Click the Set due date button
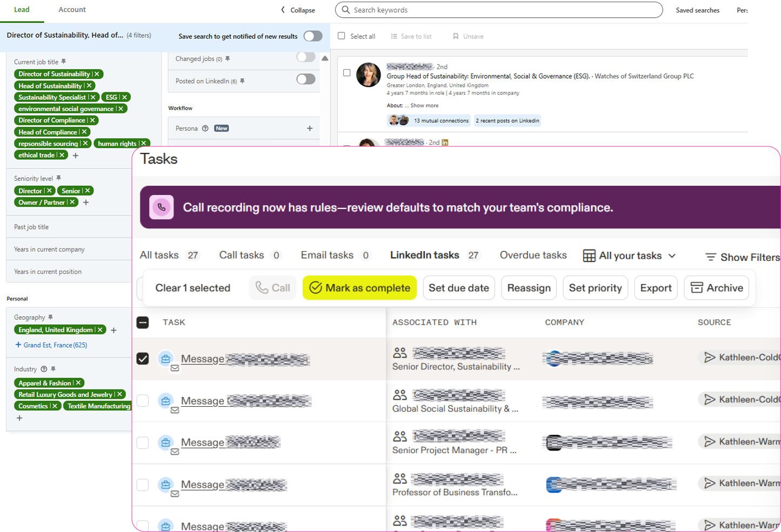 click(x=459, y=288)
